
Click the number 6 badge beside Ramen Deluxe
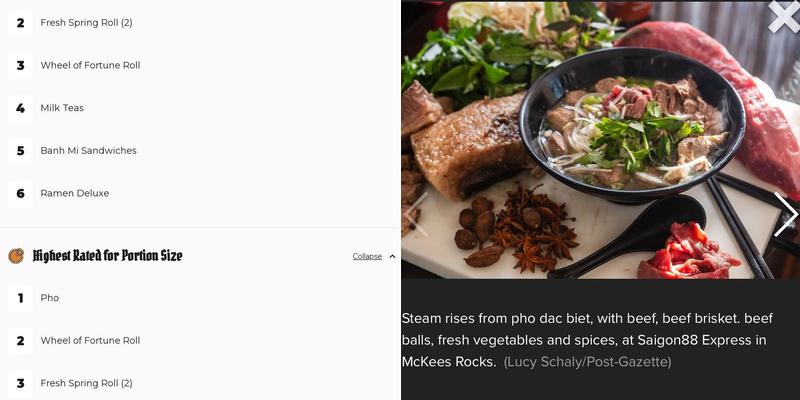20,193
